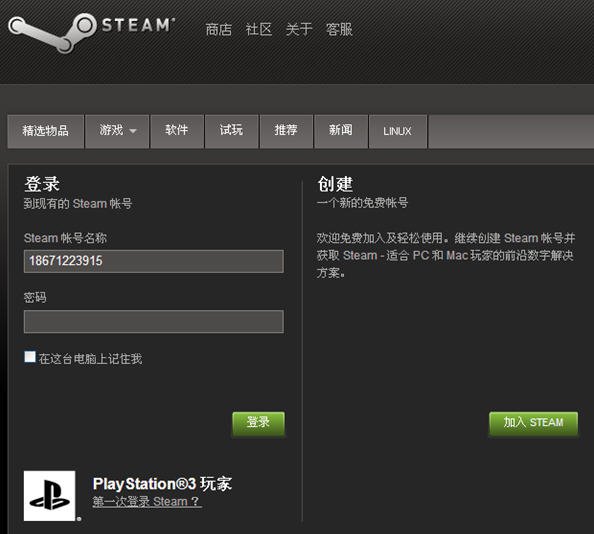Screen dimensions: 594x534
Task: Click the 加入 STEAM button
Action: click(x=533, y=423)
